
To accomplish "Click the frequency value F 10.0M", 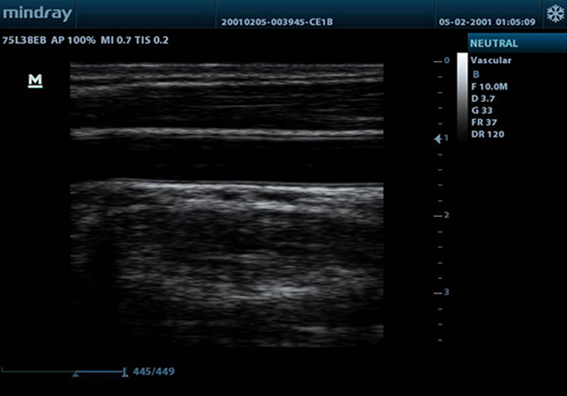I will [x=489, y=87].
